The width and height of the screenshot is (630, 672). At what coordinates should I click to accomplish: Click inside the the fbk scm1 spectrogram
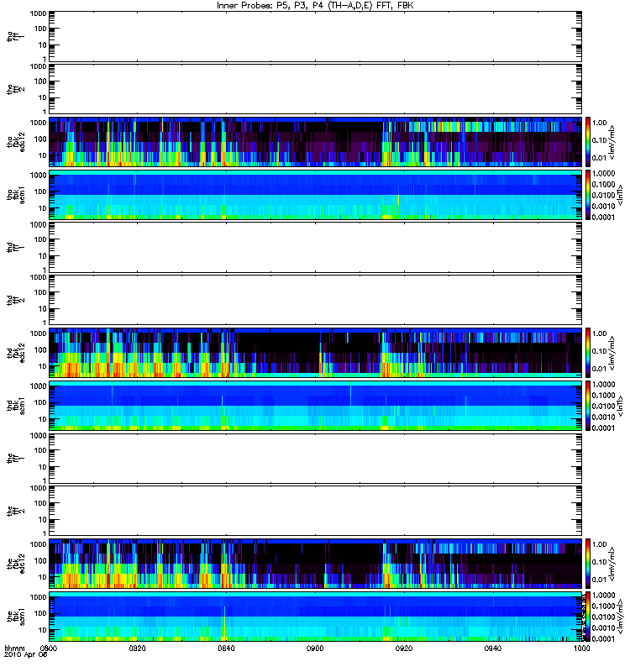pos(316,617)
